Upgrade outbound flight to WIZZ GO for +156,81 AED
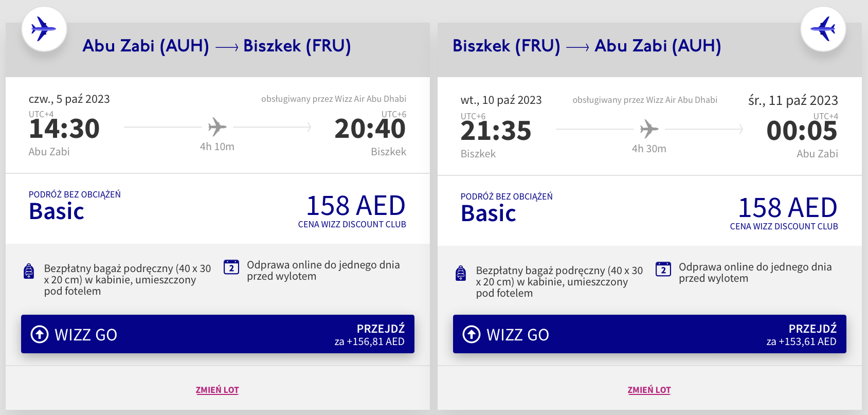 coord(218,334)
